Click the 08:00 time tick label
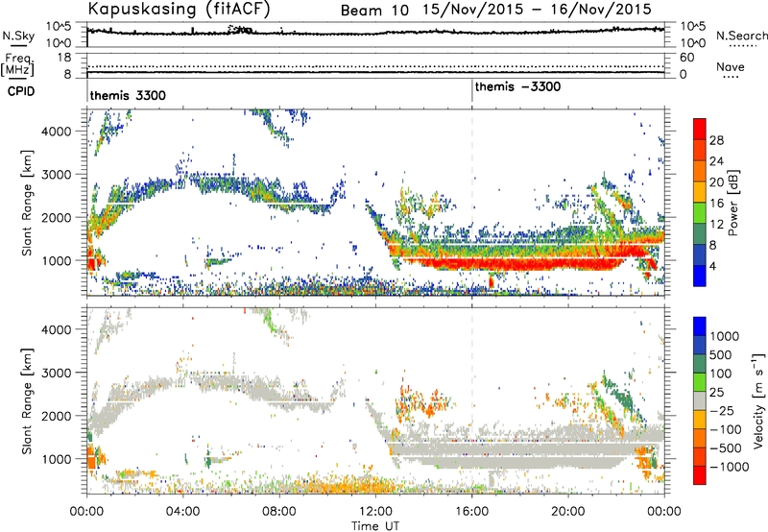Screen dimensions: 768x532 coord(278,512)
